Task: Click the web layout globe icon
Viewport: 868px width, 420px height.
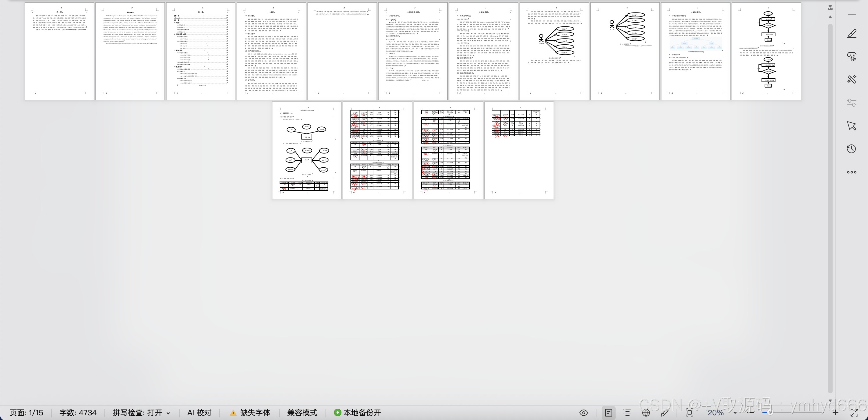Action: (645, 413)
